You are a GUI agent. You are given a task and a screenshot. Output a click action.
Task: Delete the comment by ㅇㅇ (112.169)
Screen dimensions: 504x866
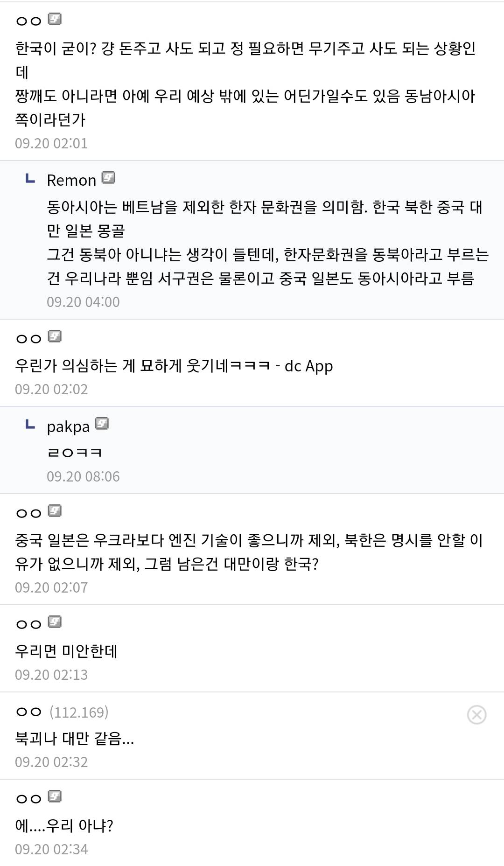476,714
